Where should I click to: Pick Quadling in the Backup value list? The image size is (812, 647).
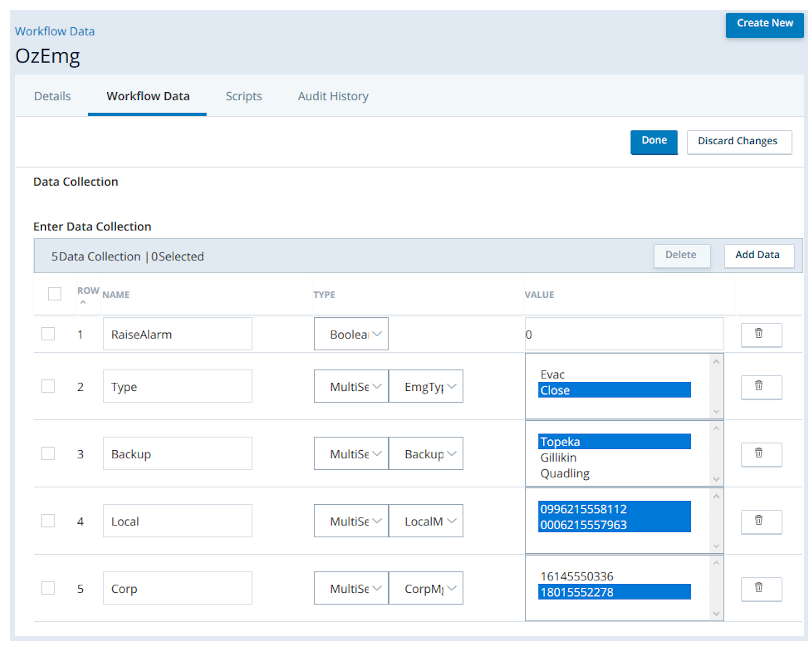pyautogui.click(x=614, y=473)
